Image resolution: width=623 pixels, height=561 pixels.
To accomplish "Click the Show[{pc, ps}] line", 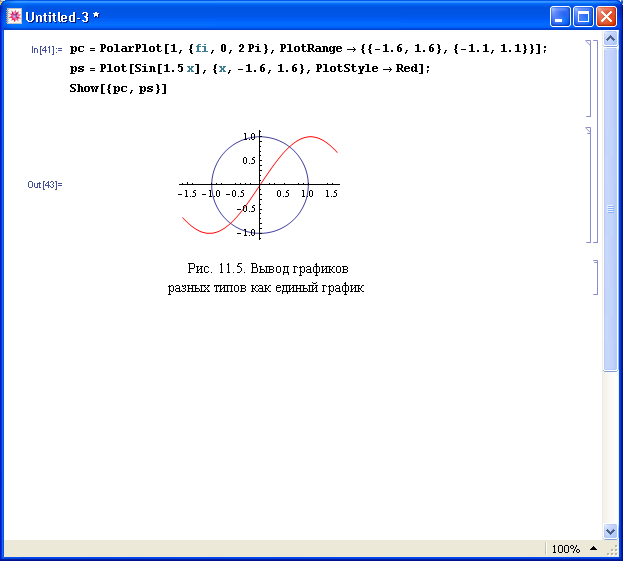I will click(x=118, y=88).
